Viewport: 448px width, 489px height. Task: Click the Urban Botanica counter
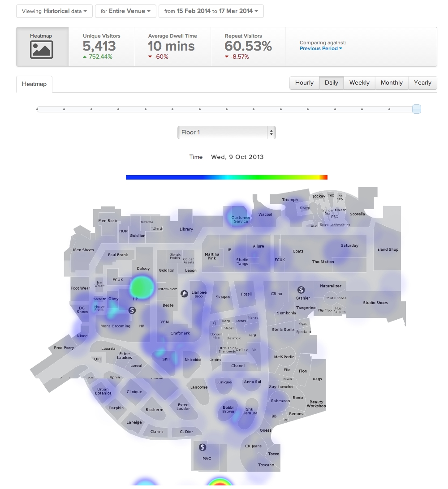coord(103,391)
